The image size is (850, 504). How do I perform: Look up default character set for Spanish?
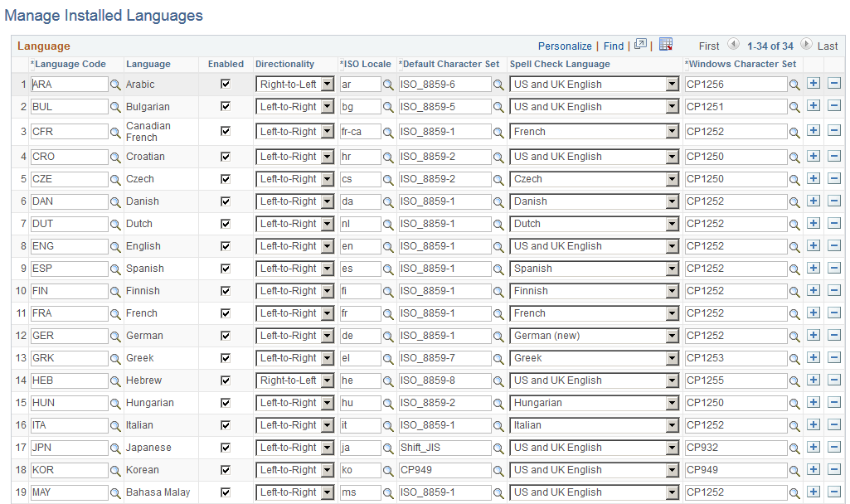(498, 269)
